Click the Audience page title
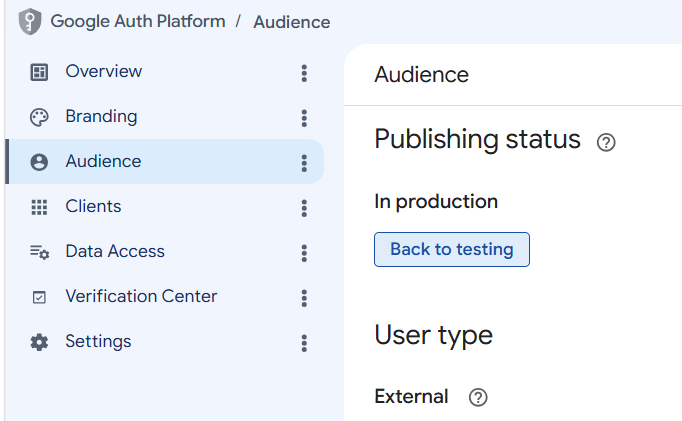682x421 pixels. coord(421,74)
